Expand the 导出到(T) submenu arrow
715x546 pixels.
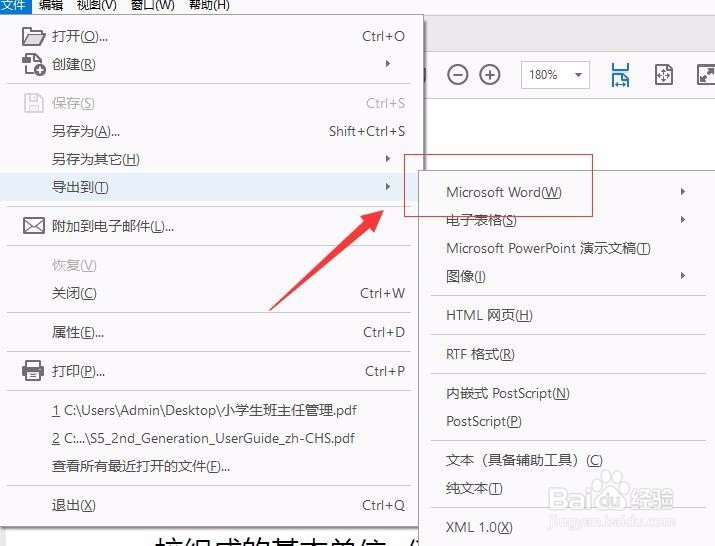tap(388, 186)
